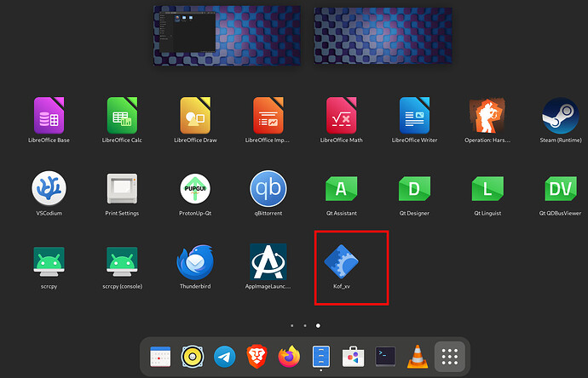Go to first app grid page dot
The image size is (588, 378).
292,325
